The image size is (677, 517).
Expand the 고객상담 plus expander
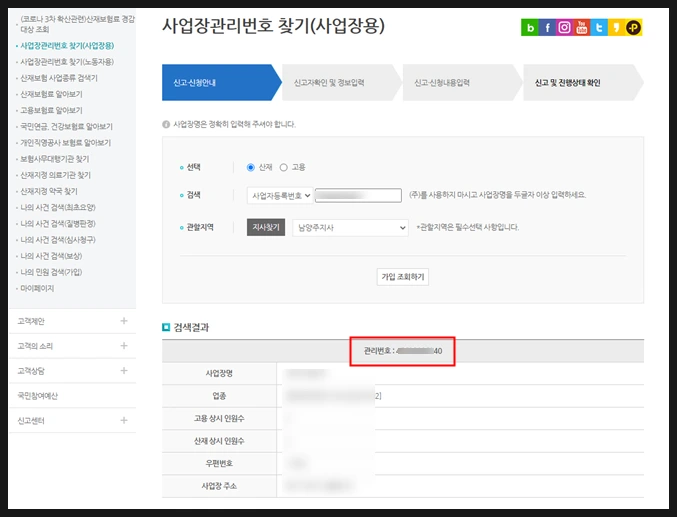pyautogui.click(x=124, y=371)
